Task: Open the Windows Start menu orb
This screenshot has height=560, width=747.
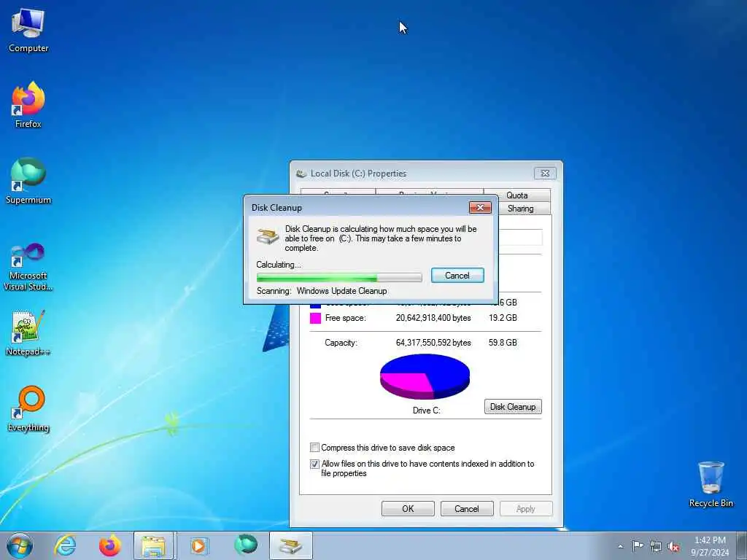Action: click(x=20, y=545)
